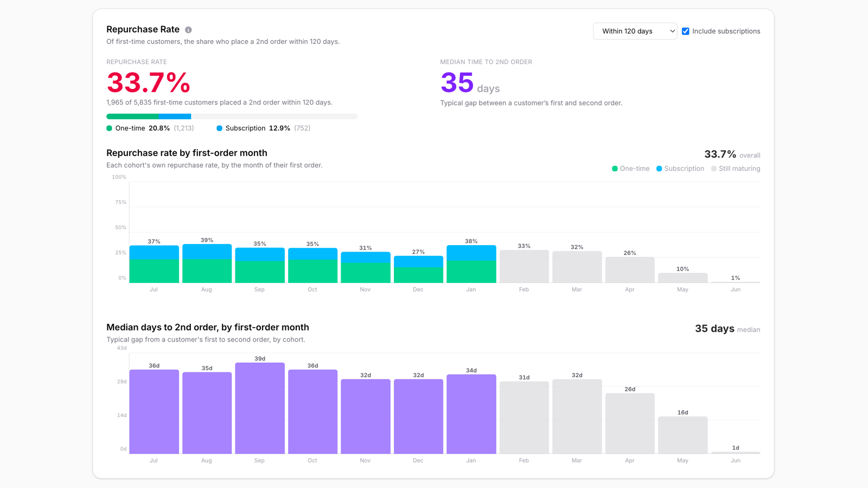The width and height of the screenshot is (868, 488).
Task: Click Sep's purple median days bar
Action: pos(260,408)
